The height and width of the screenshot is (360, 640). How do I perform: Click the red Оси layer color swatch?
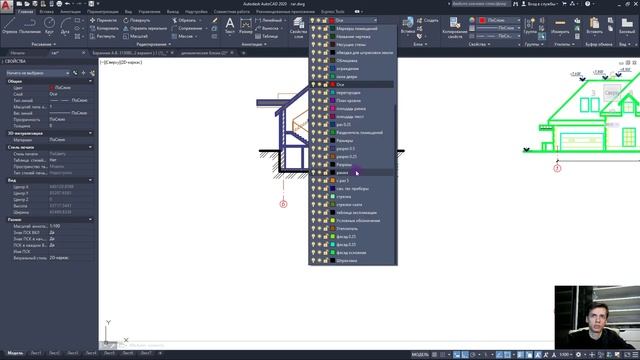tap(333, 84)
